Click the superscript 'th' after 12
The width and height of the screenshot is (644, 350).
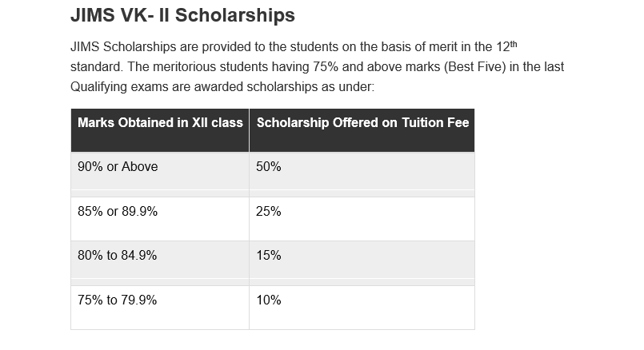514,43
